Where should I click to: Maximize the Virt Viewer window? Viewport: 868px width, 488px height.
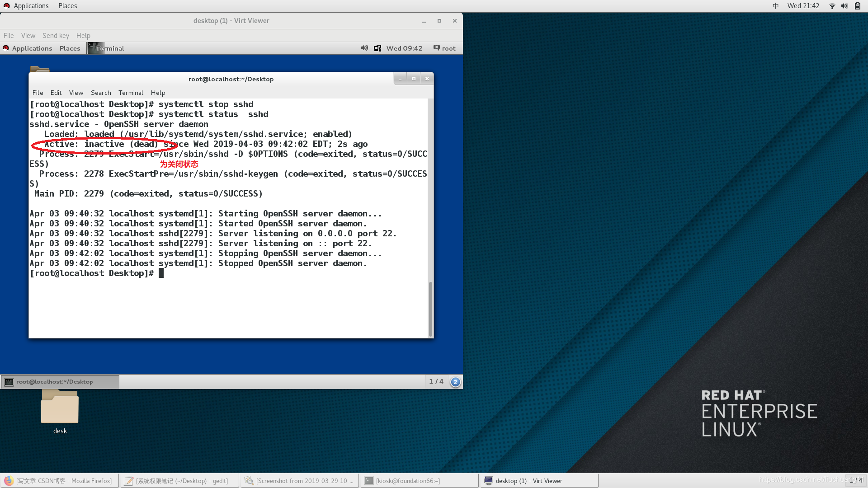click(x=439, y=21)
